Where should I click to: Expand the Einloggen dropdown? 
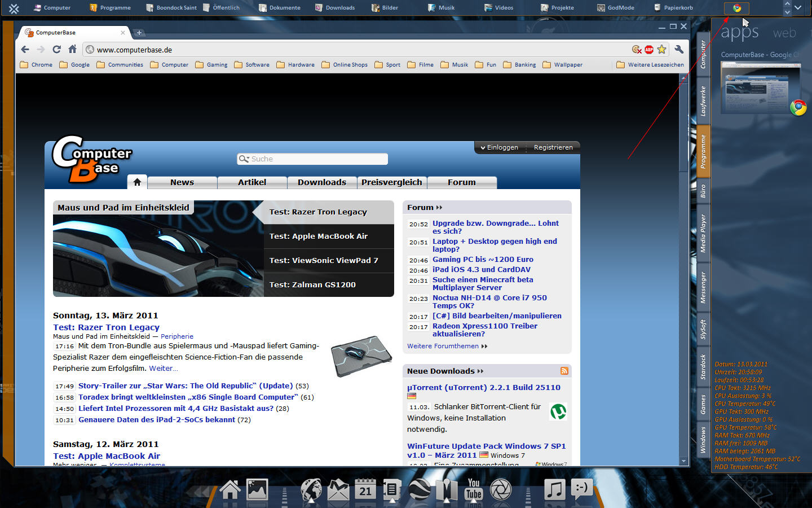(499, 147)
